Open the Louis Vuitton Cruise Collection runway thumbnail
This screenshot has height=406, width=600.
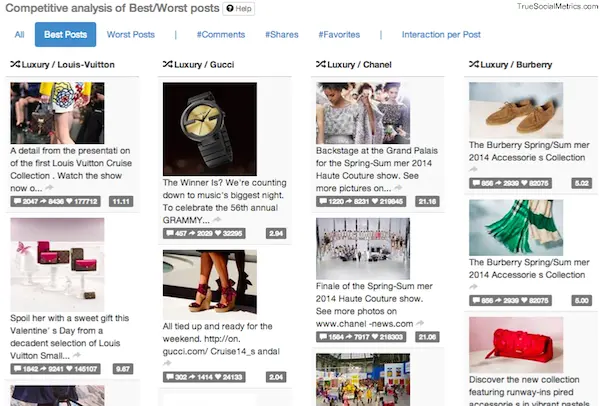[x=57, y=113]
